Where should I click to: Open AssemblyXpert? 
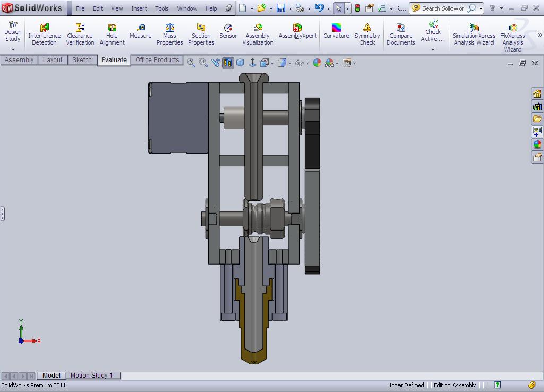click(296, 32)
